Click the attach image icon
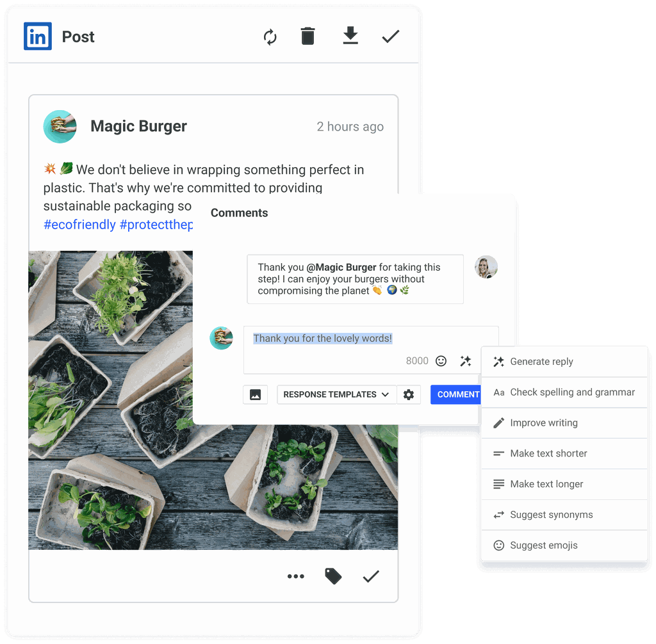The width and height of the screenshot is (656, 644). (x=255, y=394)
